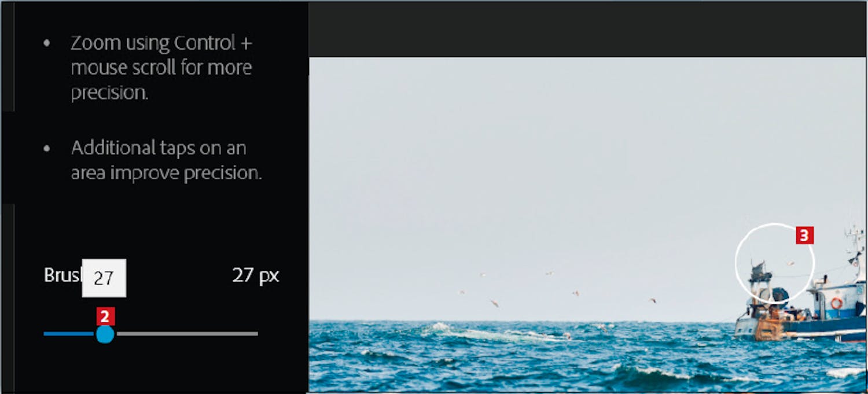Click the dark bar above the photo canvas
The height and width of the screenshot is (394, 868).
click(588, 29)
